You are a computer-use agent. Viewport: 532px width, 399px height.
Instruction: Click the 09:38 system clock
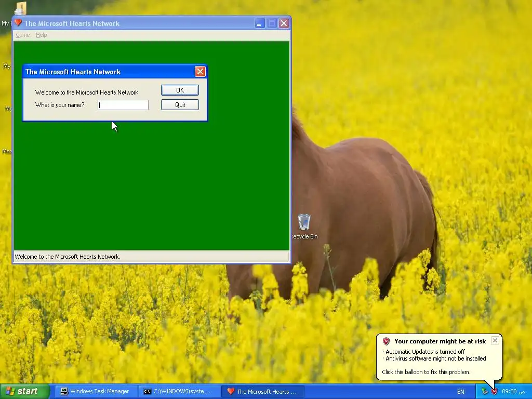(513, 392)
